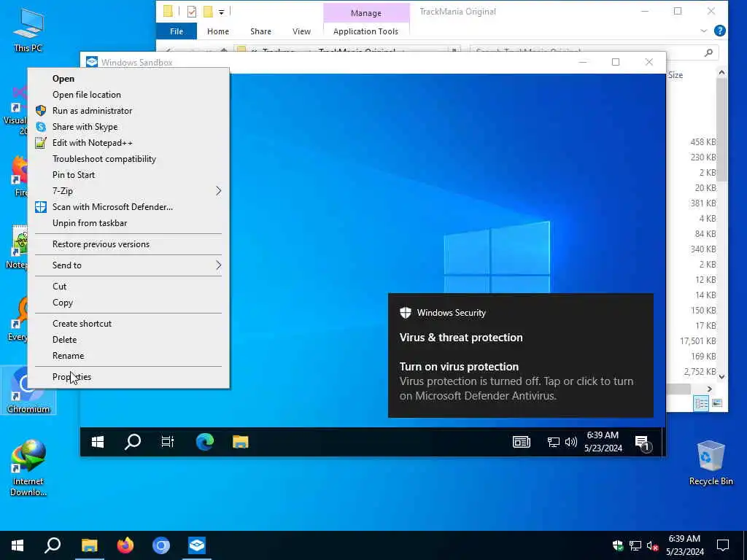Click the Sandbox volume icon

pyautogui.click(x=570, y=443)
